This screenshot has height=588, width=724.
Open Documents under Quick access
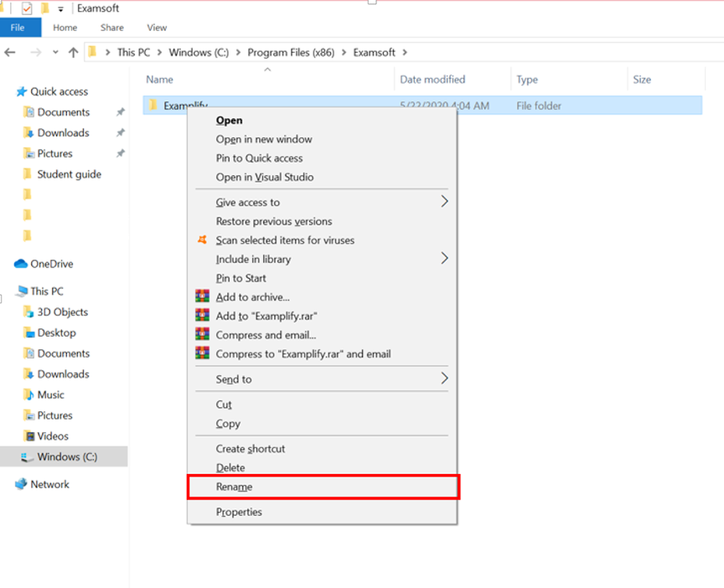[x=63, y=112]
